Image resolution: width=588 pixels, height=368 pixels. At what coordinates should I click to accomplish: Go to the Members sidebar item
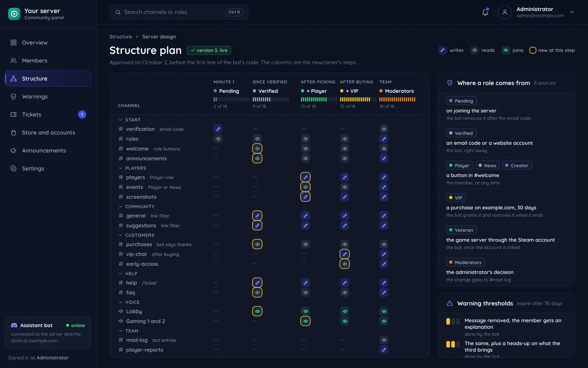tap(48, 61)
